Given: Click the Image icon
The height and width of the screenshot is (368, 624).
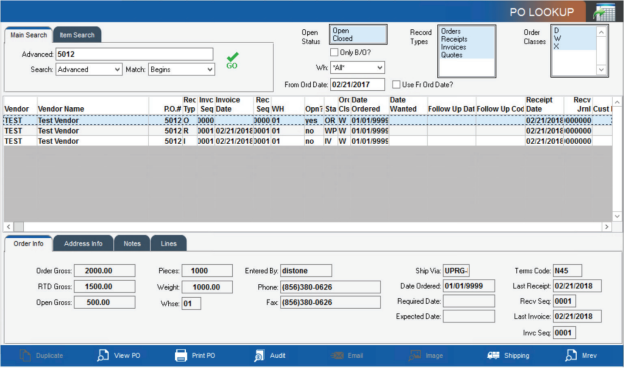Looking at the screenshot, I should point(415,355).
